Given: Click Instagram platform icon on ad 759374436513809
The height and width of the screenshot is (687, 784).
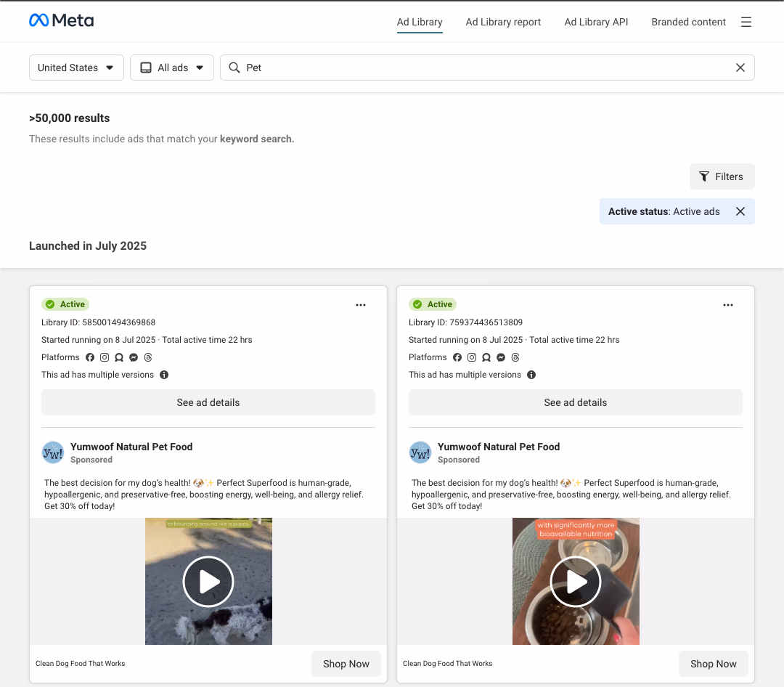Looking at the screenshot, I should [x=472, y=357].
